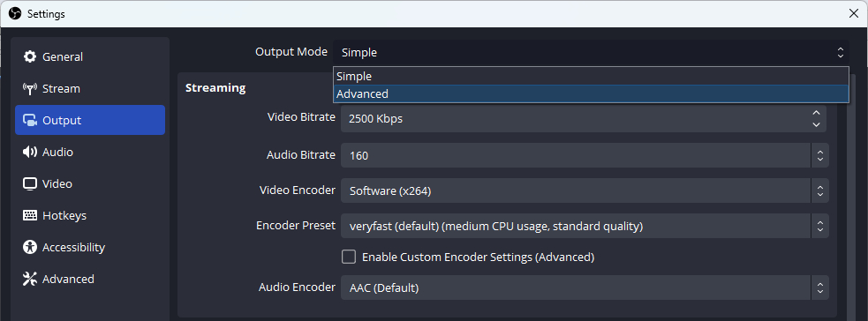Open the Accessibility settings category

point(90,247)
